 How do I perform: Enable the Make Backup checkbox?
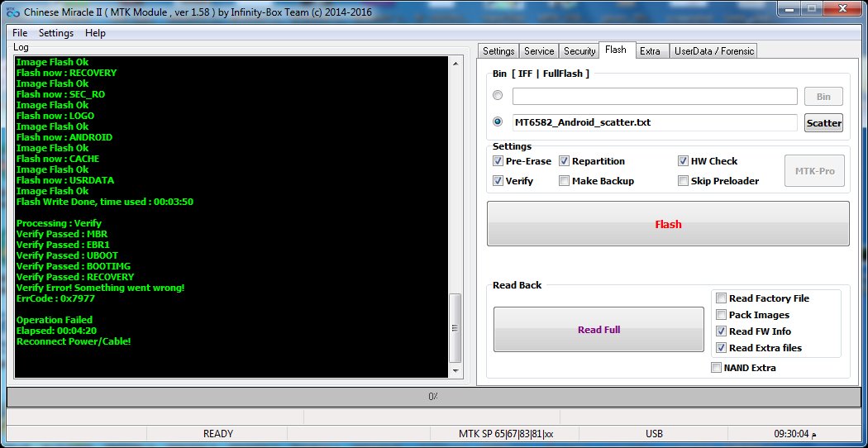[x=564, y=181]
